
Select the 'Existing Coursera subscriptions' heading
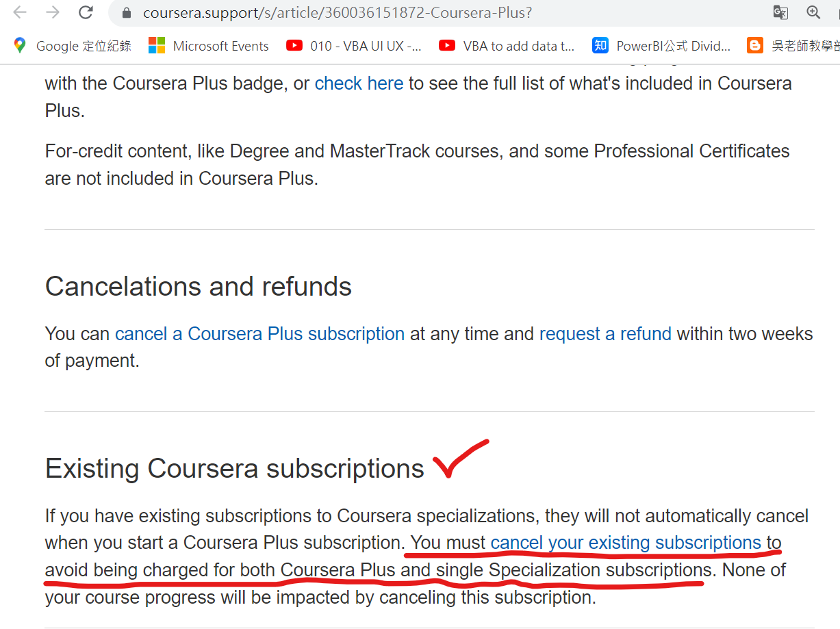[x=235, y=468]
